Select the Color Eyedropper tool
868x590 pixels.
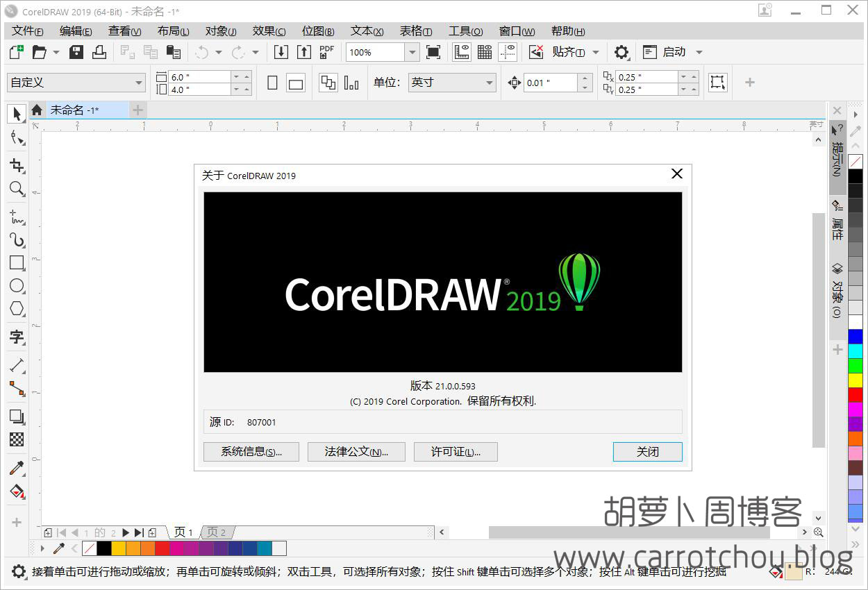[17, 468]
